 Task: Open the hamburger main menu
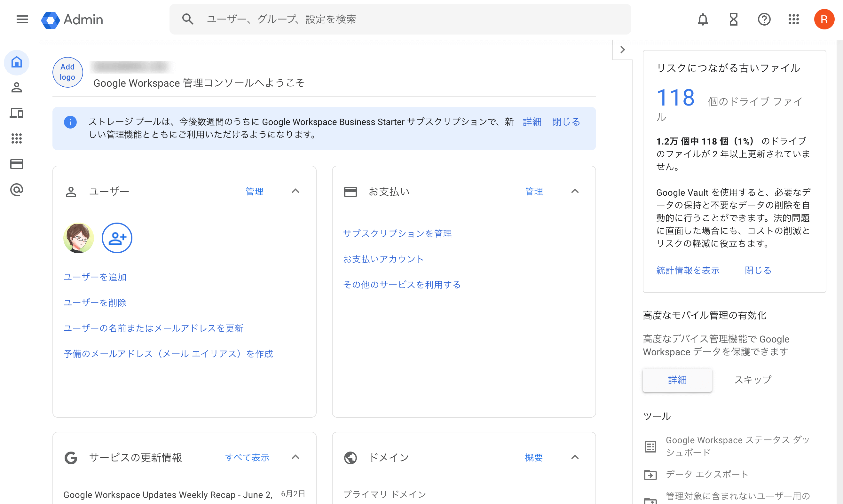(22, 20)
